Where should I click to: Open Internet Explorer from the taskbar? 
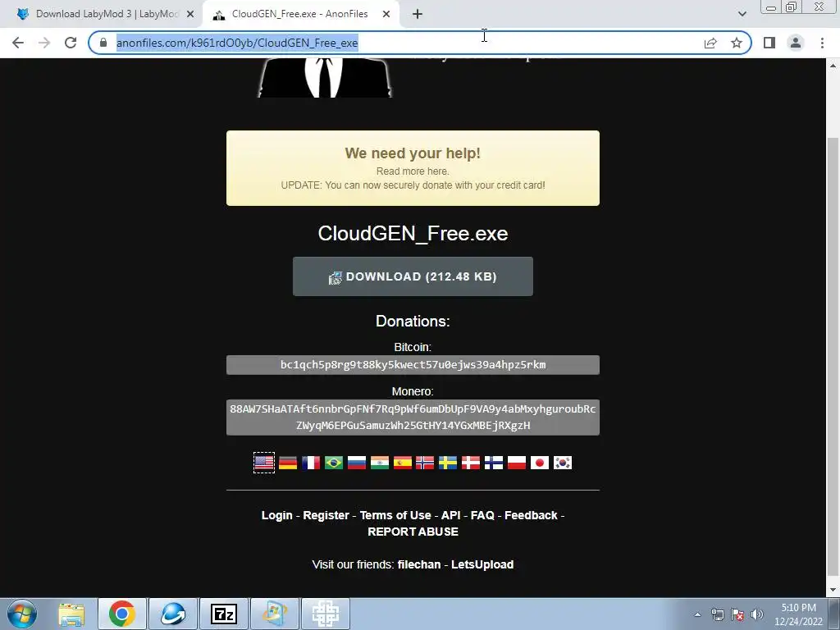pyautogui.click(x=173, y=614)
